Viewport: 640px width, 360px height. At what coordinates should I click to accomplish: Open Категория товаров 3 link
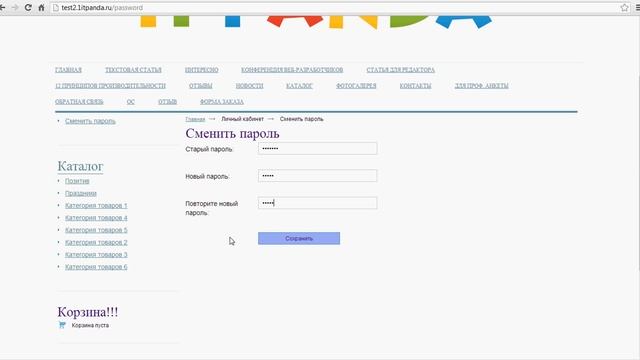tap(96, 255)
